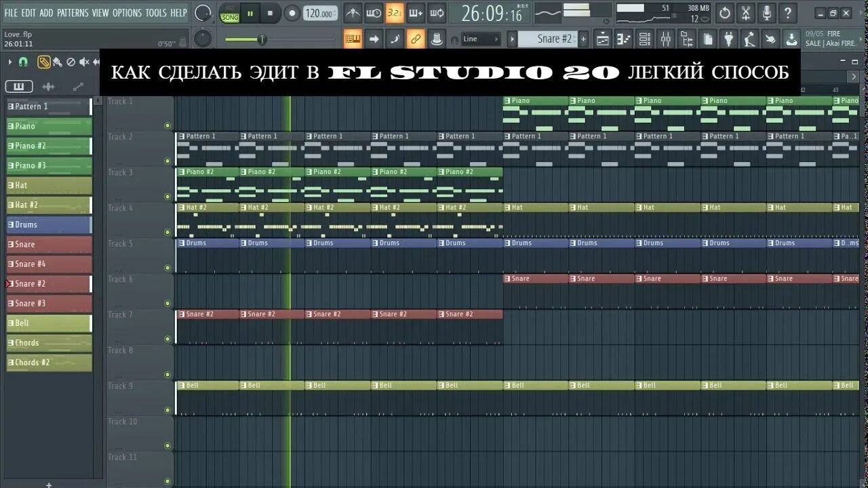Viewport: 868px width, 488px height.
Task: Toggle multilink to controllers icon
Action: pyautogui.click(x=416, y=39)
